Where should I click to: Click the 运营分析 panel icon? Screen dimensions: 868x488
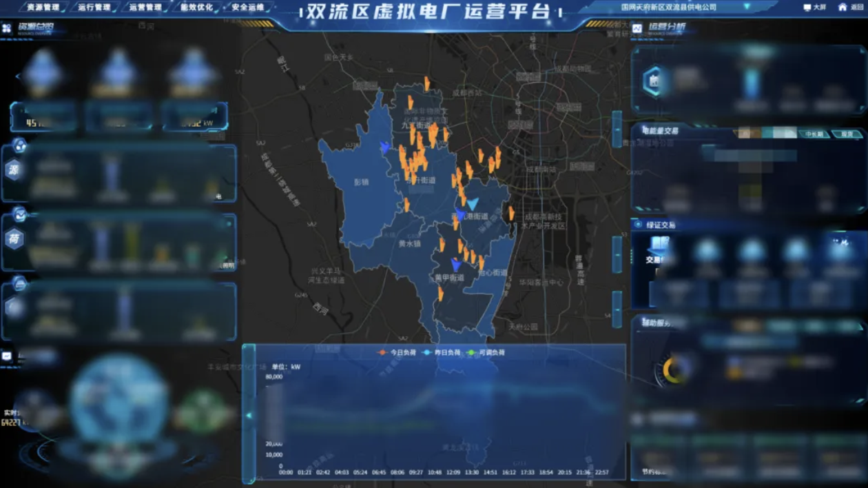[x=637, y=28]
